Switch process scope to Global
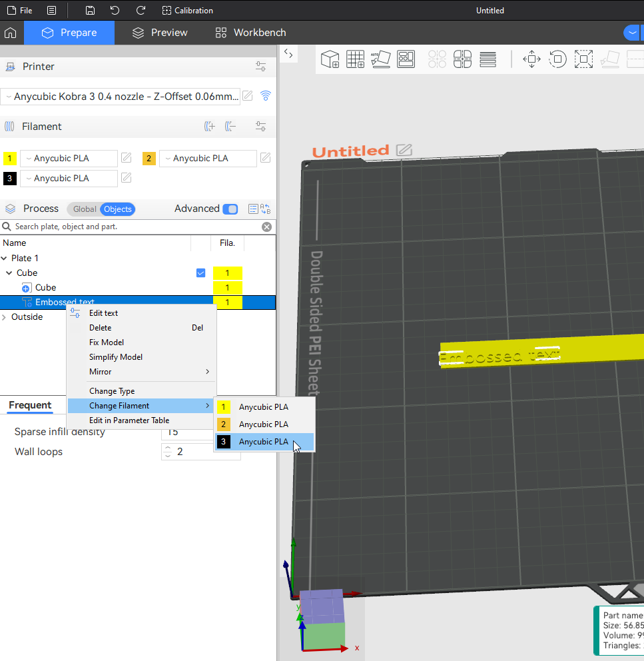 85,209
